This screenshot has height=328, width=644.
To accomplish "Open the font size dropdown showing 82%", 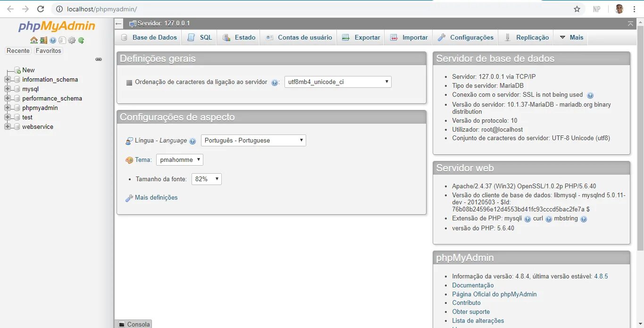I will click(x=207, y=179).
